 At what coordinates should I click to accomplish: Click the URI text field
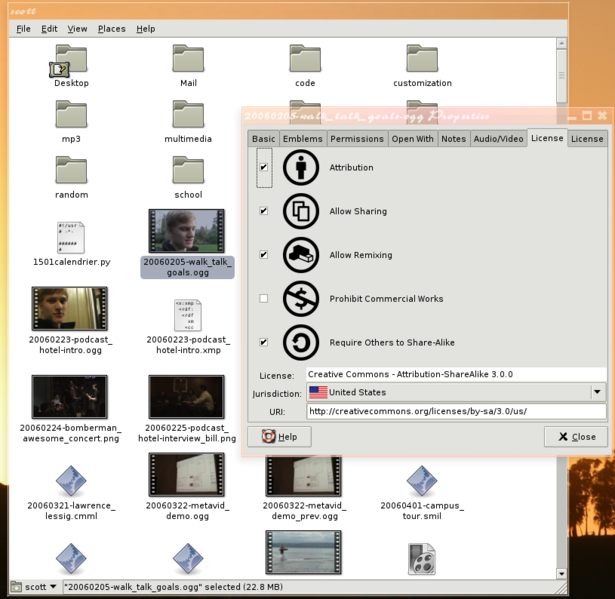coord(456,411)
